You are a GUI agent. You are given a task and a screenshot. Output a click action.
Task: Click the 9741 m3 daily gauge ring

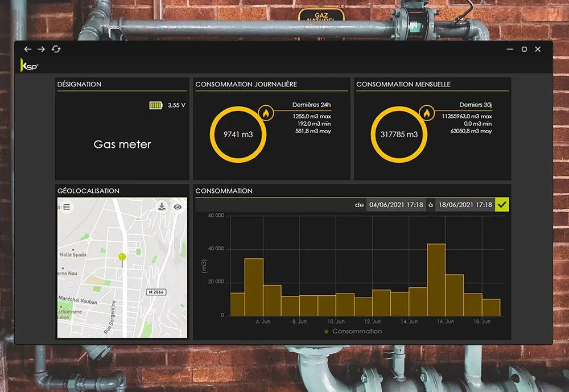point(238,135)
